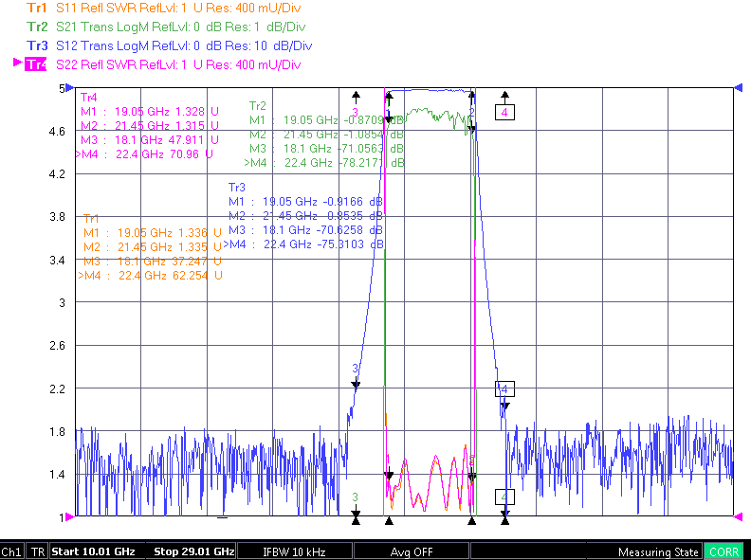Select boxed green marker 4 near bottom axis

[504, 497]
